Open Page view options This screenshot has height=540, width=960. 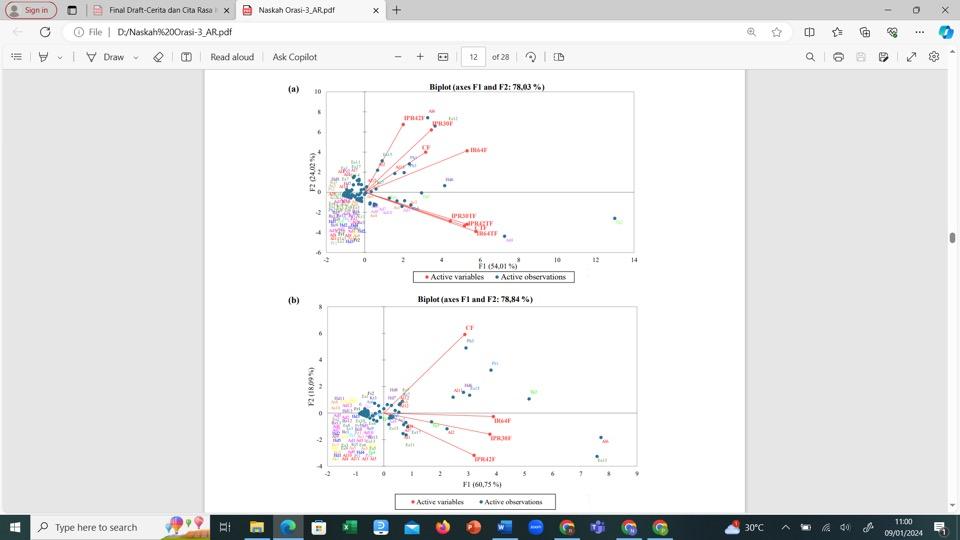[558, 57]
